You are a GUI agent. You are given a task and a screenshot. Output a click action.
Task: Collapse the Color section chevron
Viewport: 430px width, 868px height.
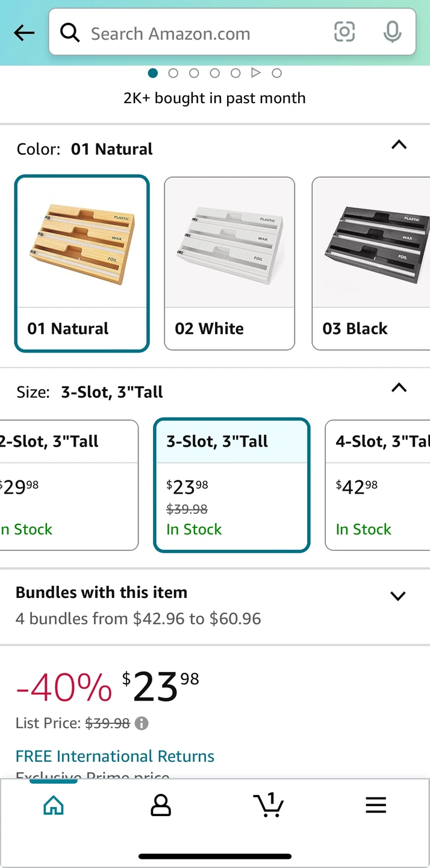[399, 145]
